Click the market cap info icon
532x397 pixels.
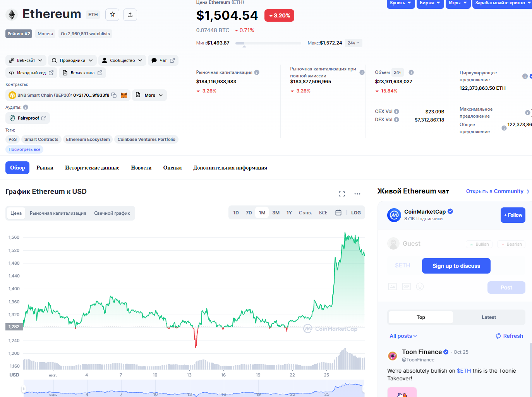point(257,72)
